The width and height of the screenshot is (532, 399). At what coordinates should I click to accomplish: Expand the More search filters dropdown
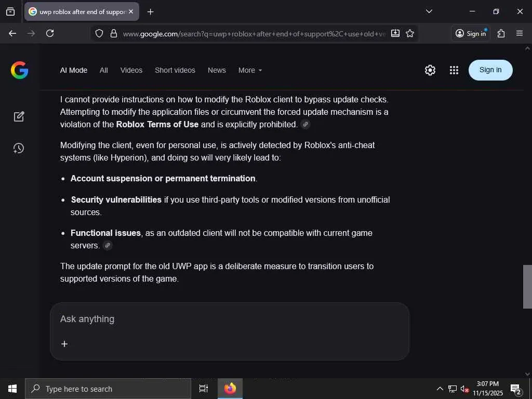tap(250, 70)
